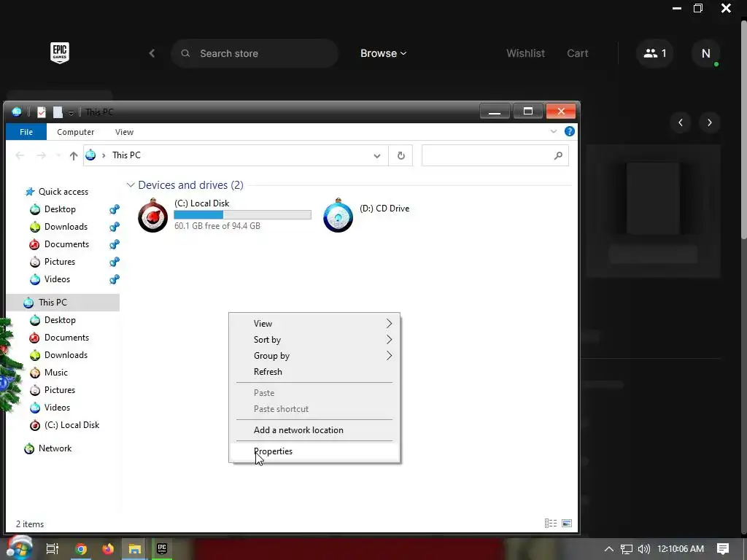The image size is (747, 560).
Task: Click the taskbar clock 12:10:06 AM
Action: [681, 549]
